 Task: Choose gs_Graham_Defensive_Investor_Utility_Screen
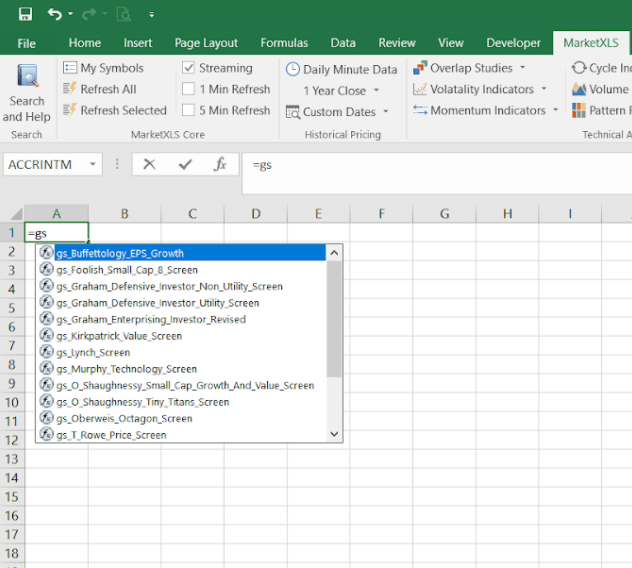pyautogui.click(x=181, y=302)
